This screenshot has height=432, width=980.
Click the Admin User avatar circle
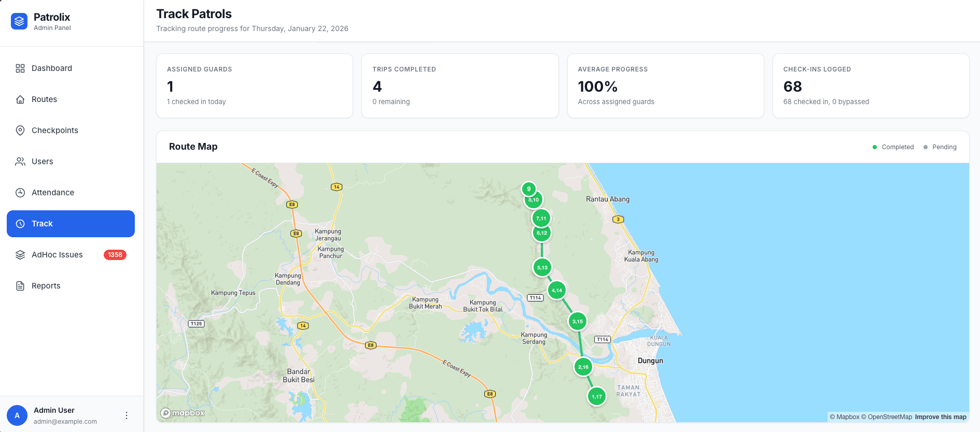click(17, 415)
